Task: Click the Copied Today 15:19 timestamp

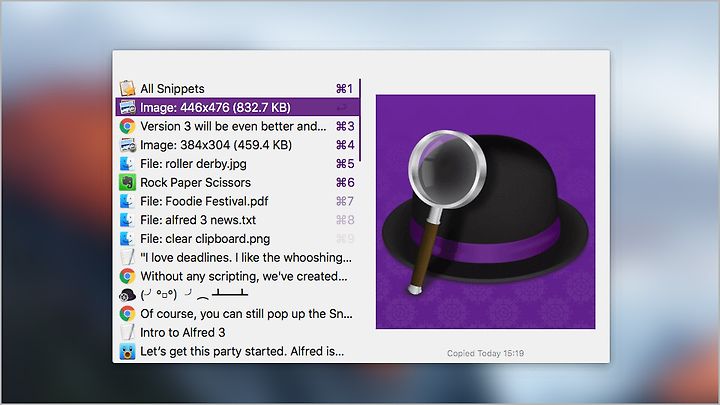Action: [x=485, y=353]
